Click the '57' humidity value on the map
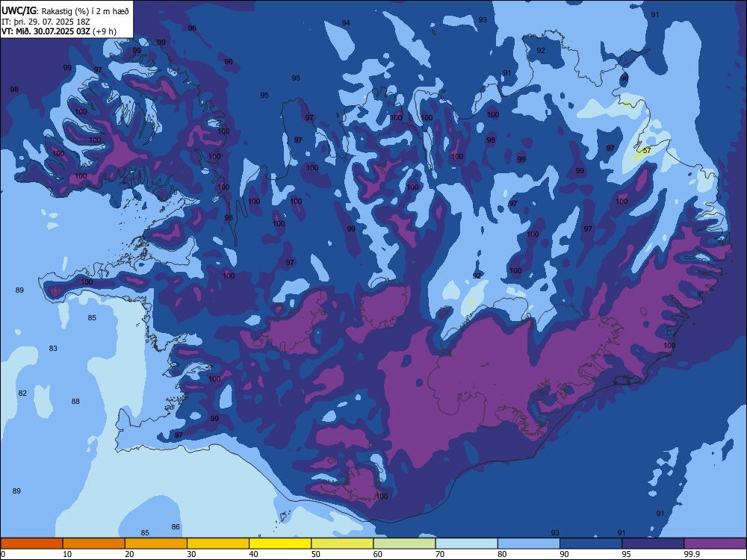The height and width of the screenshot is (560, 747). (647, 151)
